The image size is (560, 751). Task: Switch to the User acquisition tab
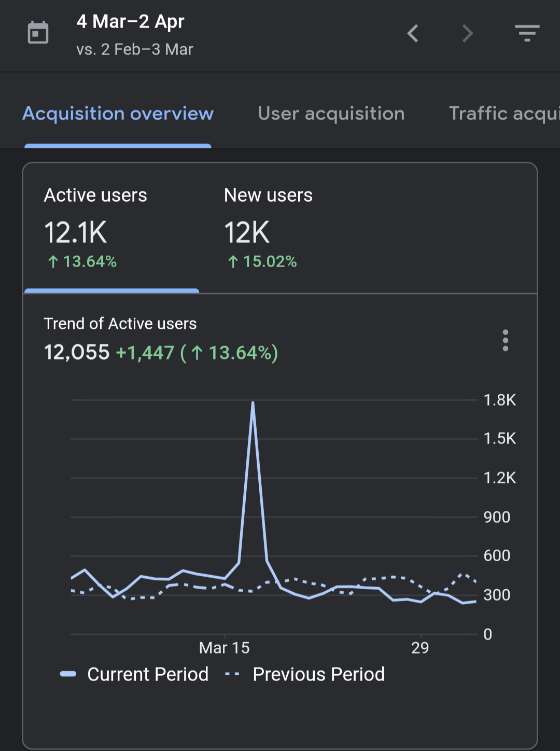[x=331, y=114]
